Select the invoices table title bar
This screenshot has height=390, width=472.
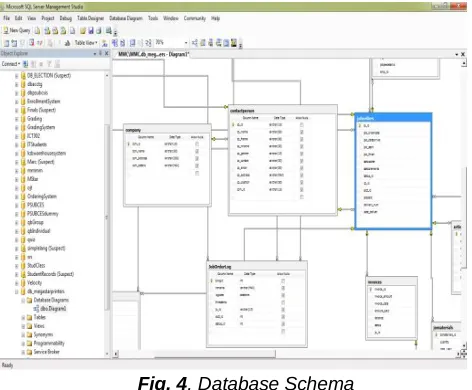point(391,282)
